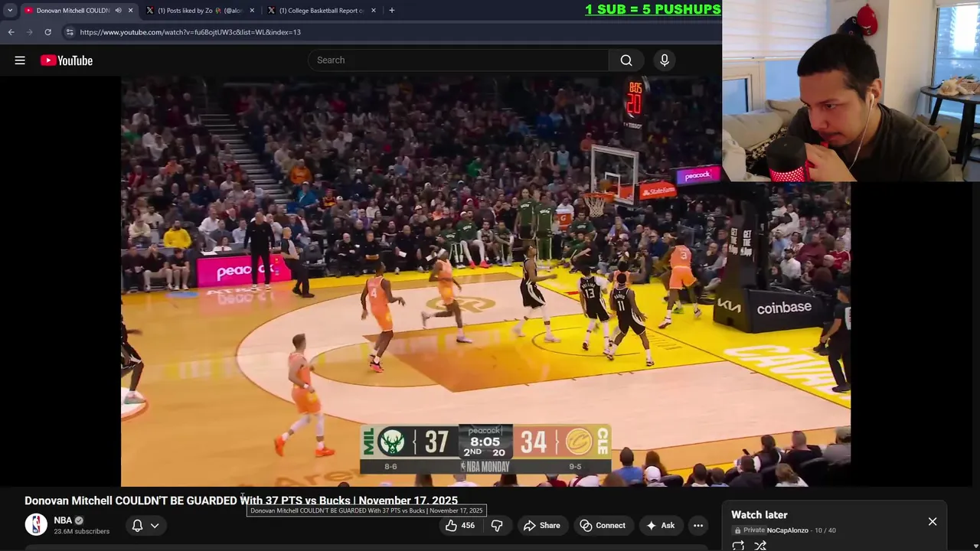Image resolution: width=980 pixels, height=551 pixels.
Task: Mute the YouTube tab audio indicator
Action: click(x=118, y=11)
